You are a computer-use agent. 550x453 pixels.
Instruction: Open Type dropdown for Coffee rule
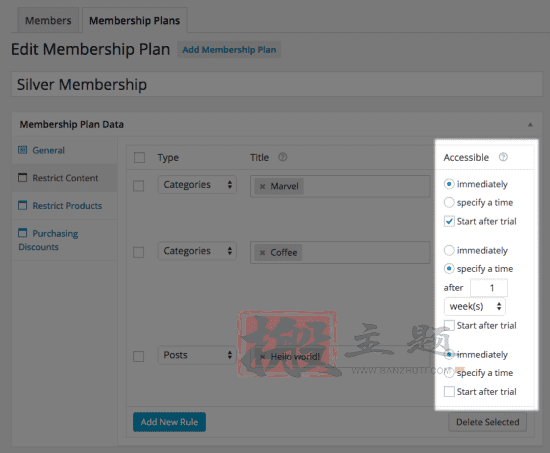[x=197, y=251]
